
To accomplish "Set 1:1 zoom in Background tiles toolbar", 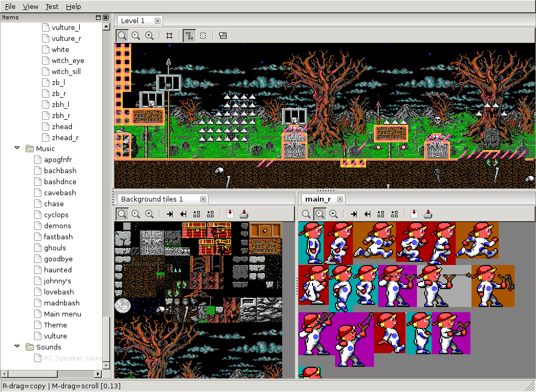I will [x=122, y=214].
